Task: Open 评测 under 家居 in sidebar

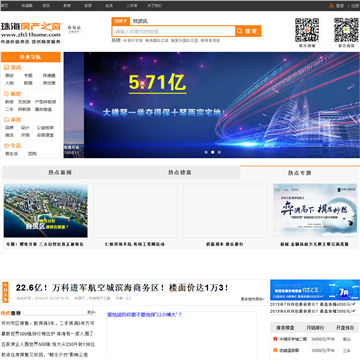Action: tap(25, 135)
